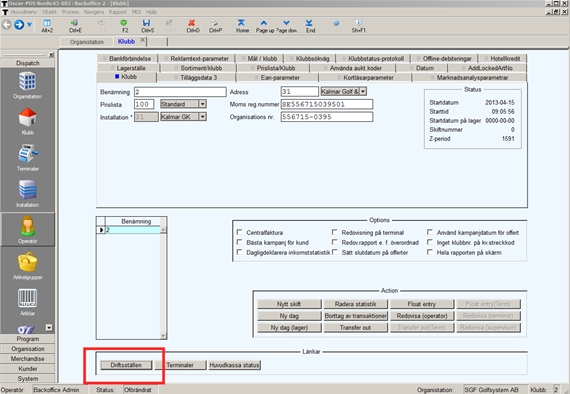Open navigation history dropdown arrow
Image resolution: width=570 pixels, height=394 pixels.
(29, 25)
